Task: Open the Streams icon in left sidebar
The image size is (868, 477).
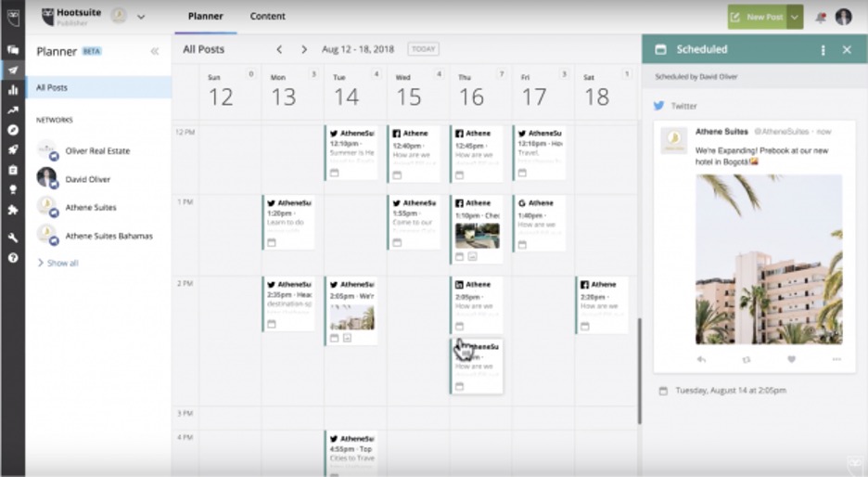Action: [13, 50]
